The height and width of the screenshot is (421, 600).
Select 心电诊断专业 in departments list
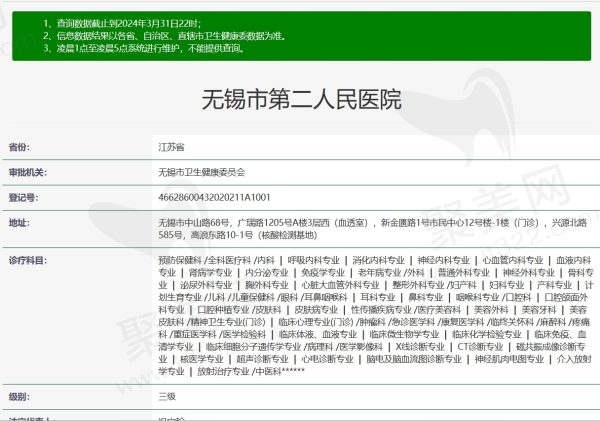(x=327, y=359)
